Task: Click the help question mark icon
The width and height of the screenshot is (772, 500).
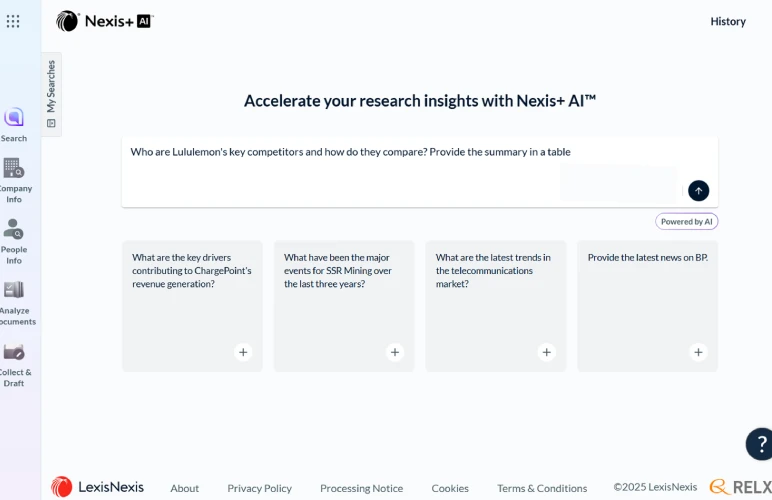Action: pos(759,444)
